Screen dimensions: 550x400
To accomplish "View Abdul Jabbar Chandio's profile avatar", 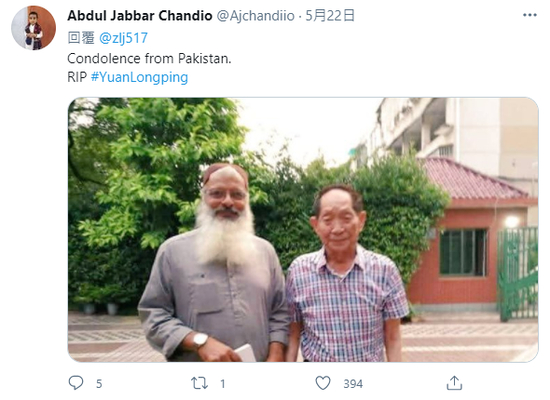I will tap(34, 28).
